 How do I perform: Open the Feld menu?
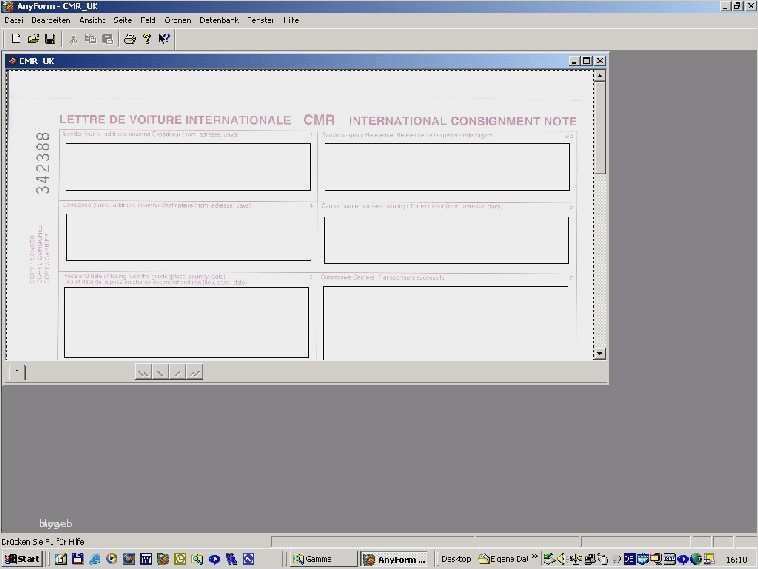(147, 20)
